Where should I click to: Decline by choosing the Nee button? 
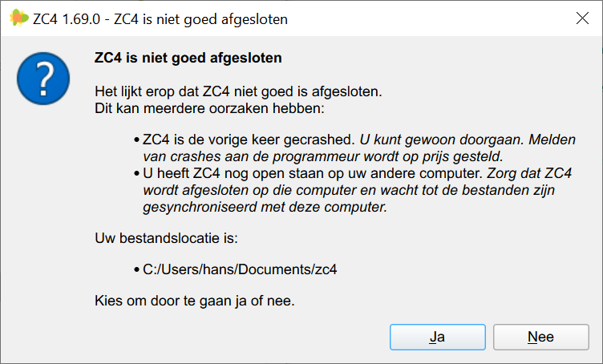pos(540,337)
